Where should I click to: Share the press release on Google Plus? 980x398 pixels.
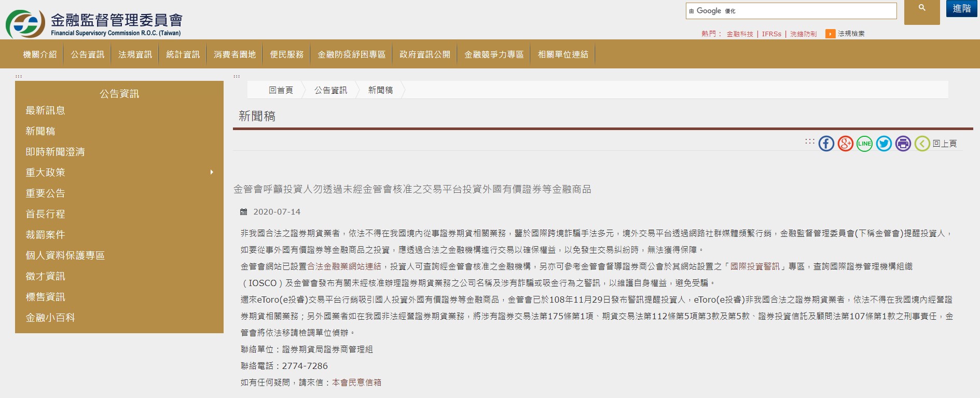tap(846, 144)
